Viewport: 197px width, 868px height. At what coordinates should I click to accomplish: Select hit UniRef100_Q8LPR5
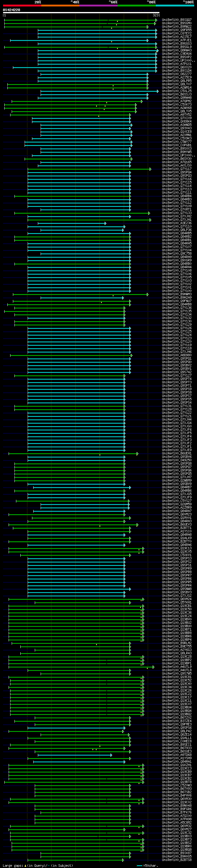177,81
